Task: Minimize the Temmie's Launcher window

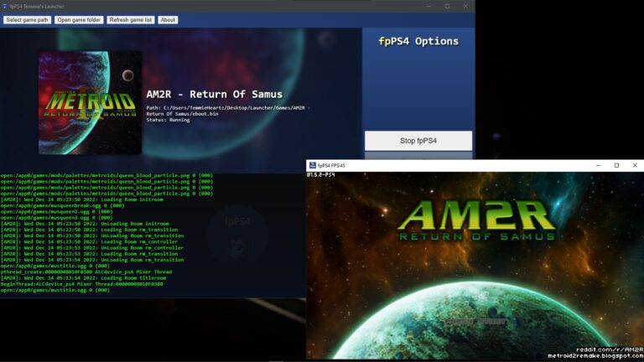Action: (428, 6)
